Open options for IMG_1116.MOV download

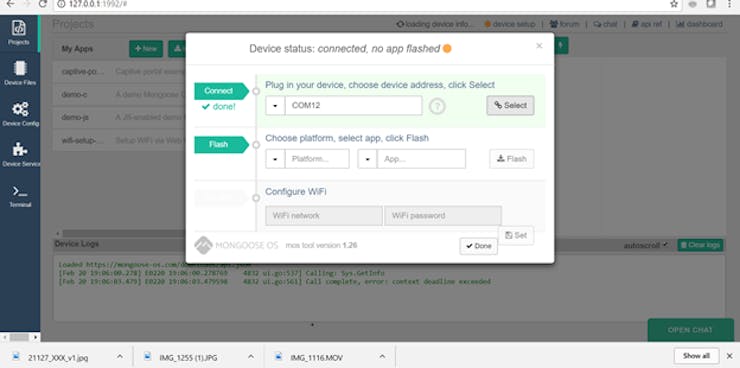[x=382, y=357]
